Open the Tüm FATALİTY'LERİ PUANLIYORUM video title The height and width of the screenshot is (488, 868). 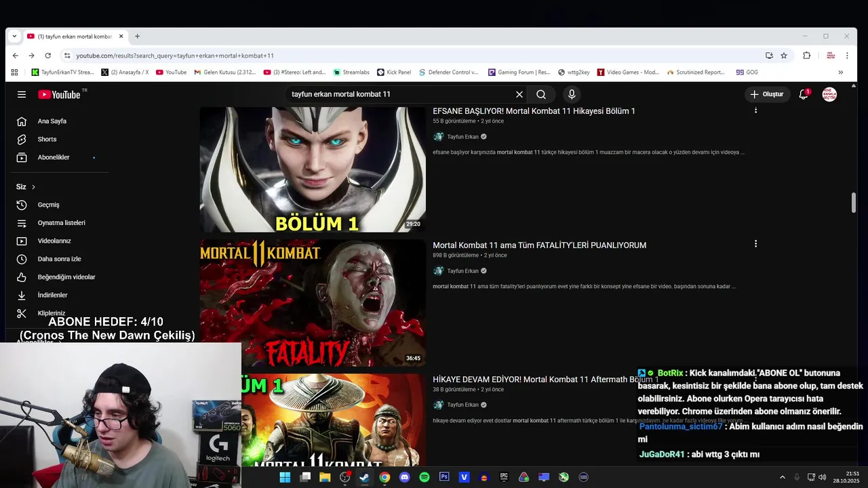(x=539, y=245)
